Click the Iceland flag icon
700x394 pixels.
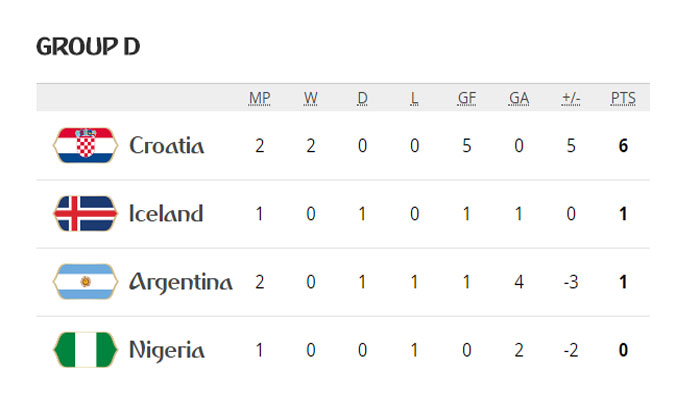[85, 214]
